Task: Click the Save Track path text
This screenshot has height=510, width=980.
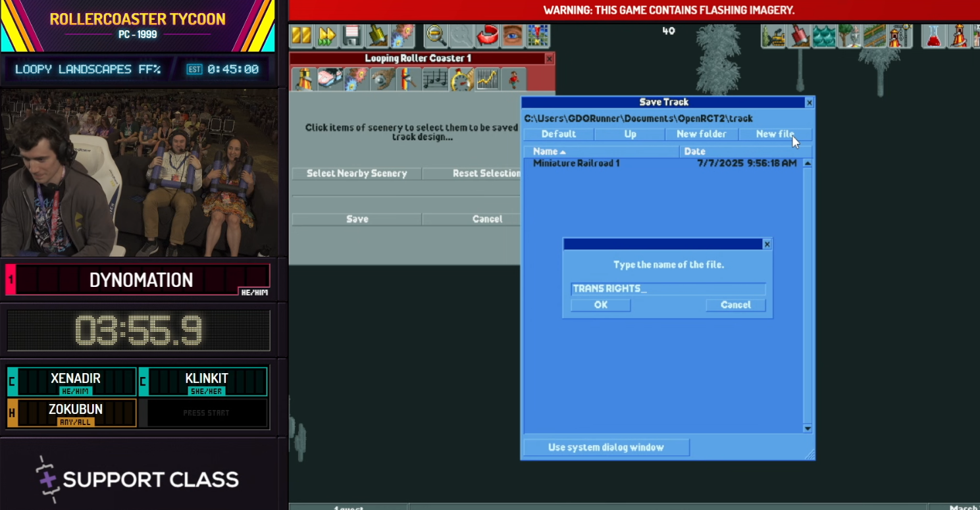Action: click(638, 119)
